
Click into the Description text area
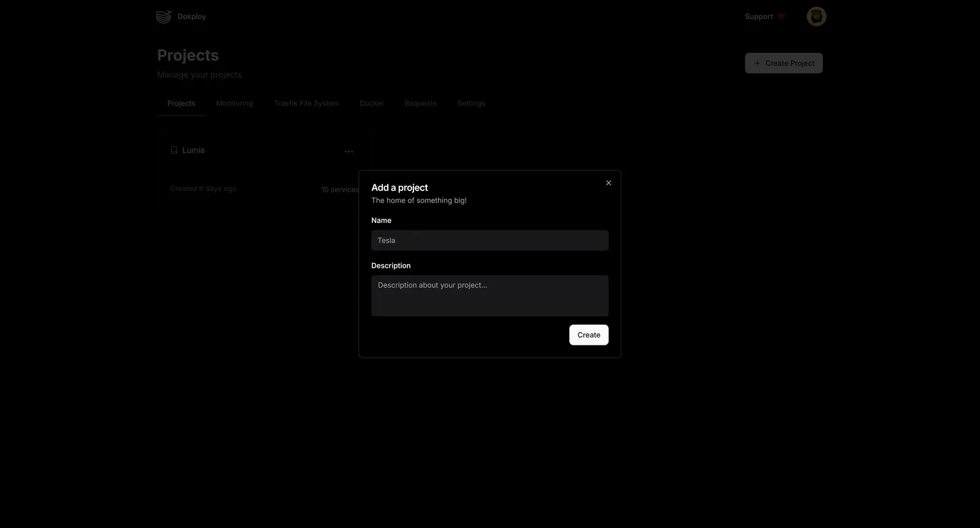[x=489, y=296]
